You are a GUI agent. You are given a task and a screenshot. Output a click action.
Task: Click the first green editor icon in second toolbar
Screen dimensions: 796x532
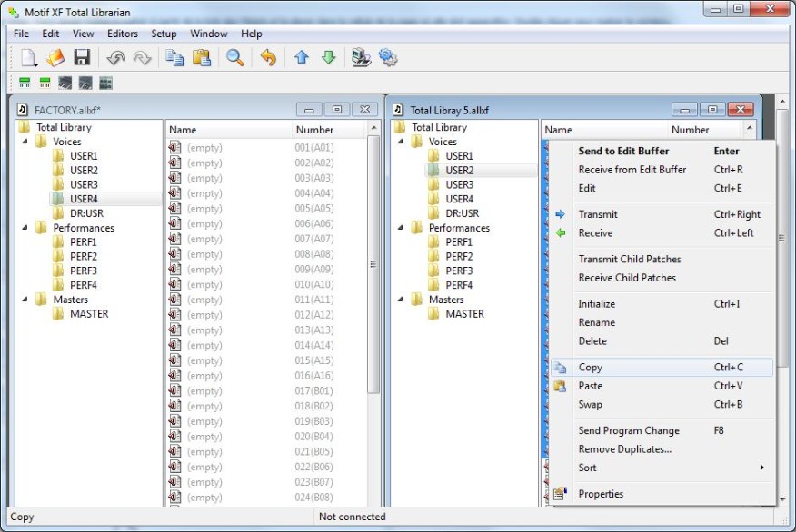[25, 83]
